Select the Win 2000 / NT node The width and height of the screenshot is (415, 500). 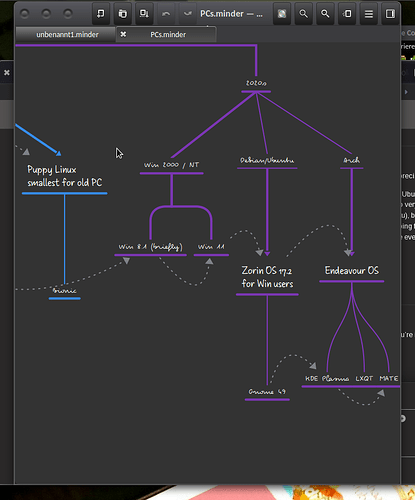tap(171, 165)
